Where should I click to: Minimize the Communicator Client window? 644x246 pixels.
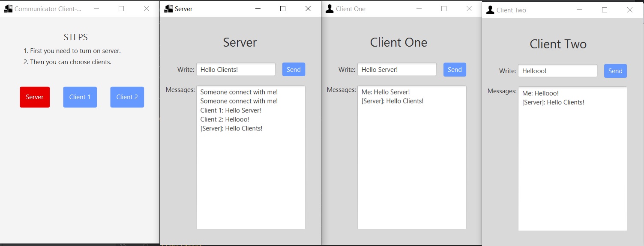[x=96, y=9]
